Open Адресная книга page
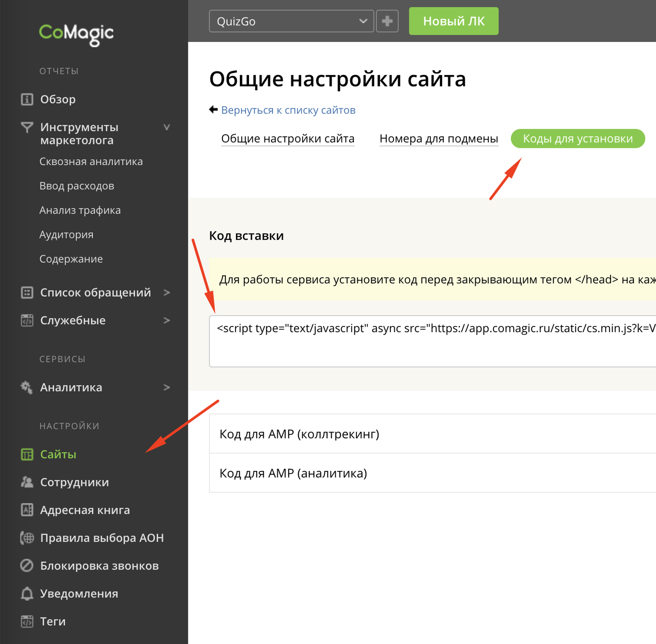This screenshot has width=656, height=644. pyautogui.click(x=85, y=510)
